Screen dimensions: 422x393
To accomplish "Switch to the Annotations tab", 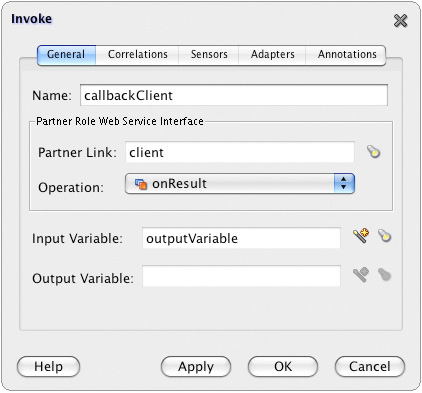I will 347,55.
